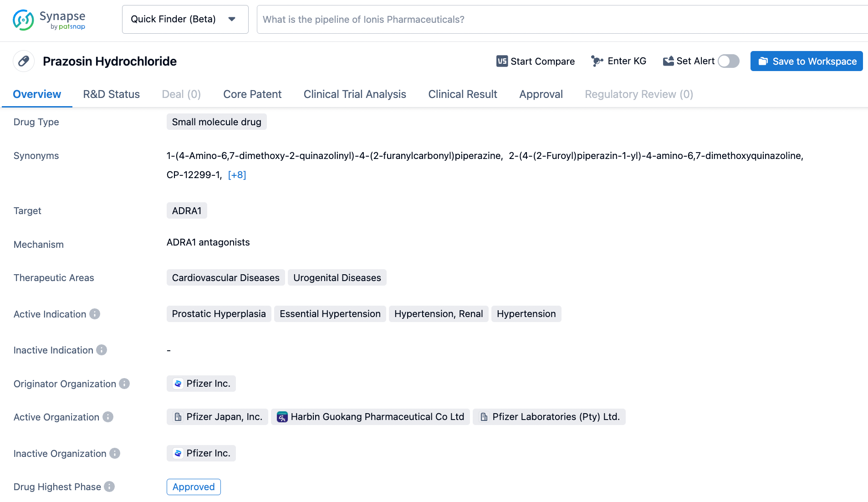Screen dimensions: 868x502
Task: Click the info icon beside Drug Highest Phase
Action: click(109, 487)
